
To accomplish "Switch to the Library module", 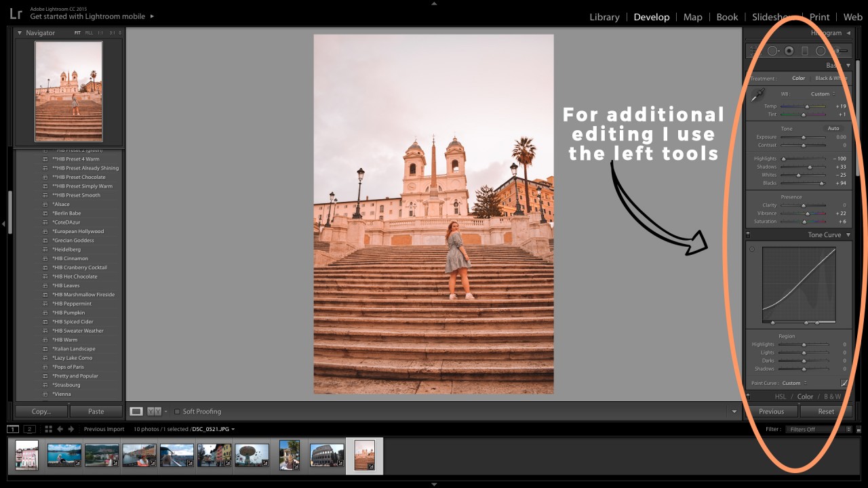I will click(x=604, y=17).
